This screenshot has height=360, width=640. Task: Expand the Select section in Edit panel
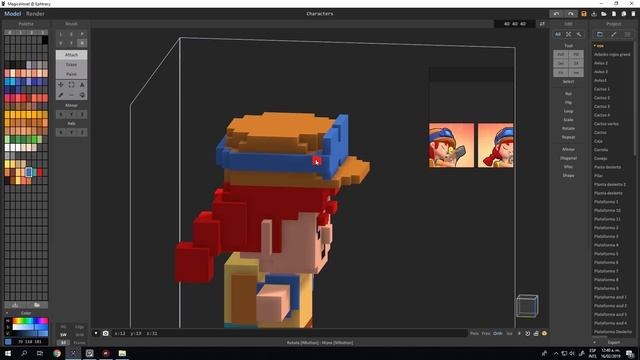coord(568,82)
